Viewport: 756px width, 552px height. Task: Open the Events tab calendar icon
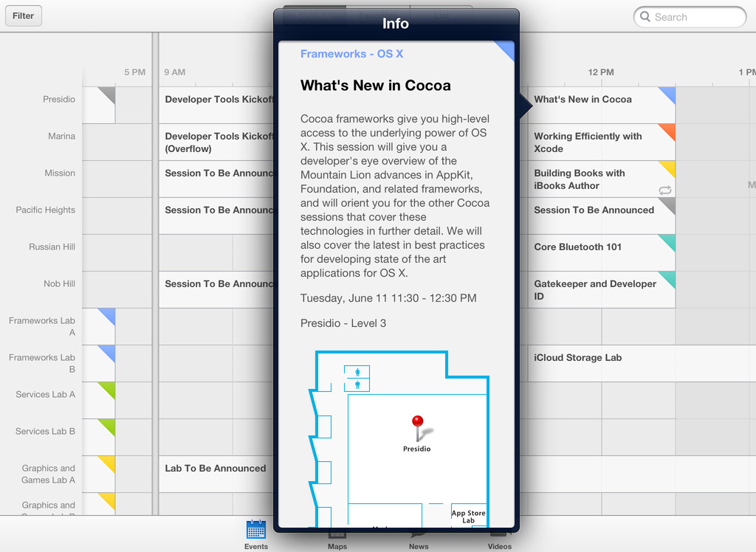(x=256, y=529)
